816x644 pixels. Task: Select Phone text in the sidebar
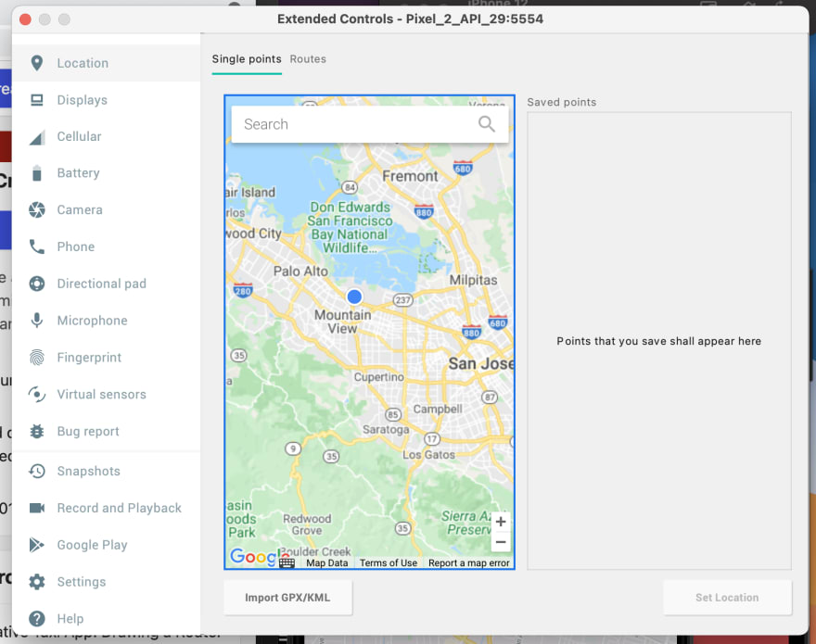point(76,246)
